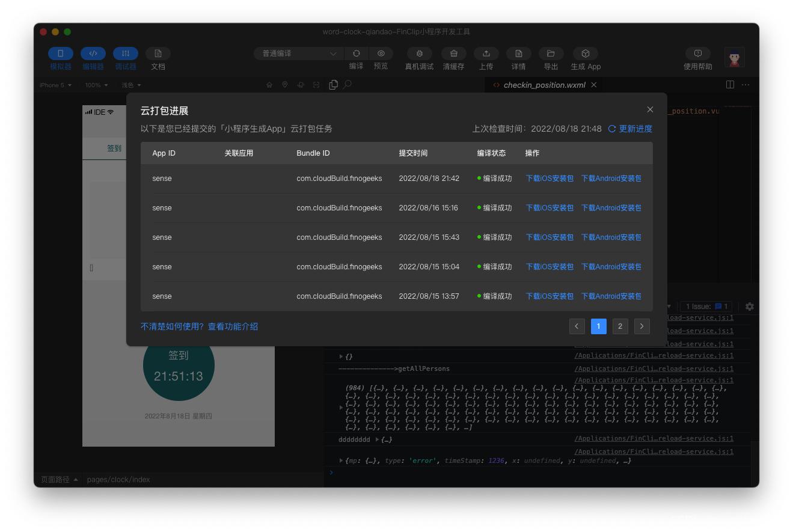Click the 编译 compile refresh icon
Viewport: 793px width, 532px height.
357,54
